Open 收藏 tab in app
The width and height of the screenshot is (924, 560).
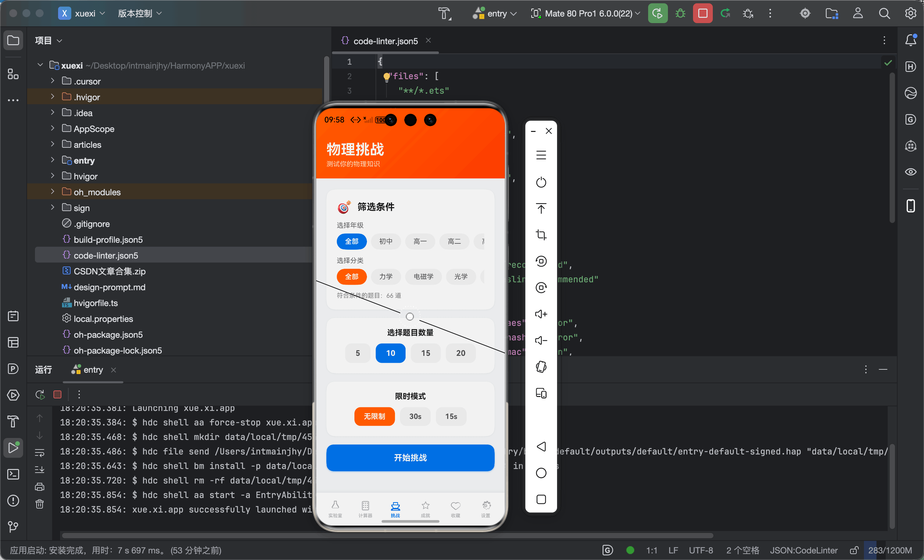pyautogui.click(x=455, y=510)
